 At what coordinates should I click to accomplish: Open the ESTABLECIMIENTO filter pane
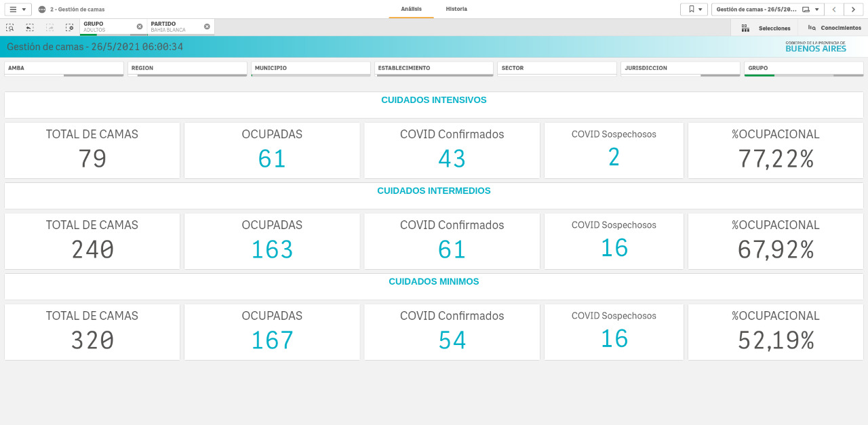[x=434, y=68]
